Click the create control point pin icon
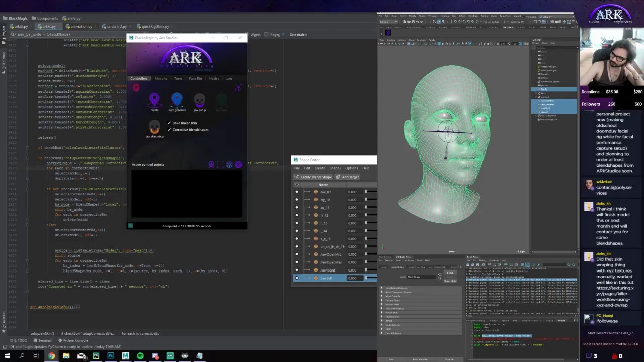 coord(154,100)
